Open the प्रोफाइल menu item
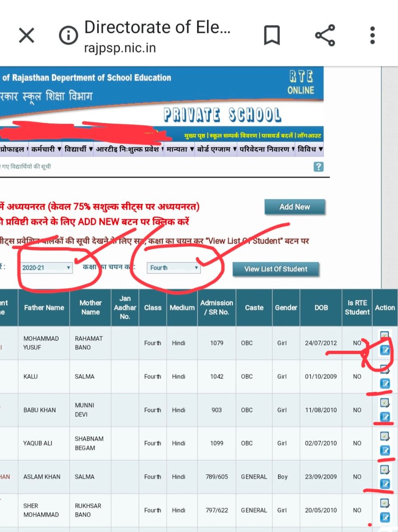The height and width of the screenshot is (532, 398). (14, 149)
